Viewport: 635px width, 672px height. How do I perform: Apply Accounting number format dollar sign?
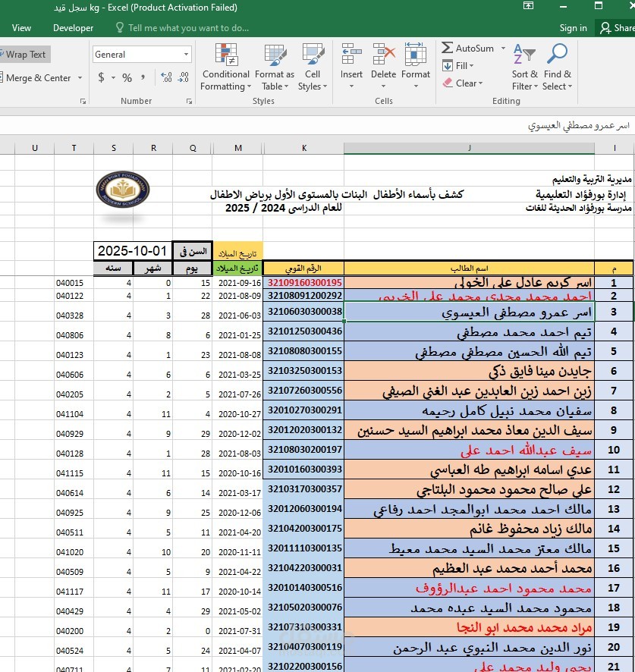tap(101, 77)
